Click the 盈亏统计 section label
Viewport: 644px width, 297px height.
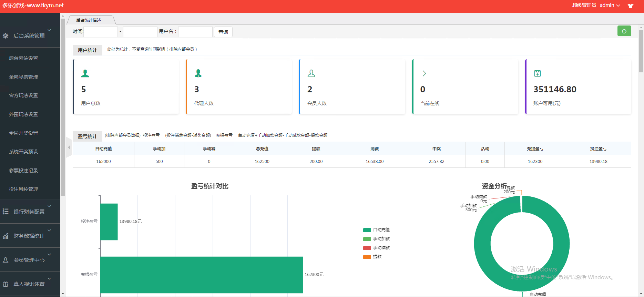tap(88, 136)
